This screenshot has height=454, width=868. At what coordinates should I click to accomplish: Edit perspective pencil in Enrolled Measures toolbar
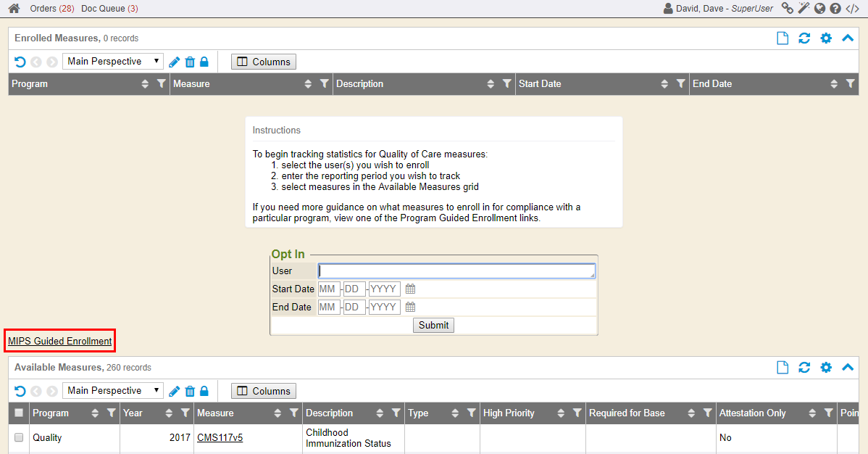tap(175, 62)
